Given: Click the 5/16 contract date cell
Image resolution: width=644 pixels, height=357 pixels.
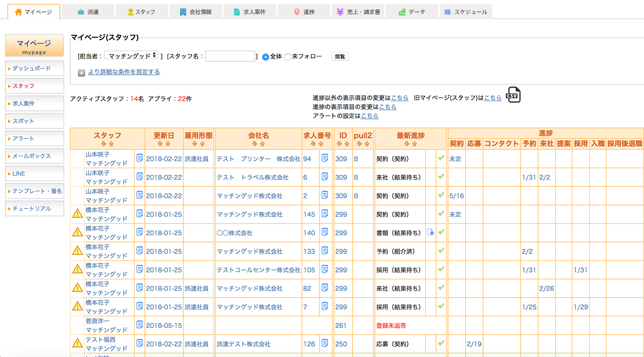Looking at the screenshot, I should [457, 196].
